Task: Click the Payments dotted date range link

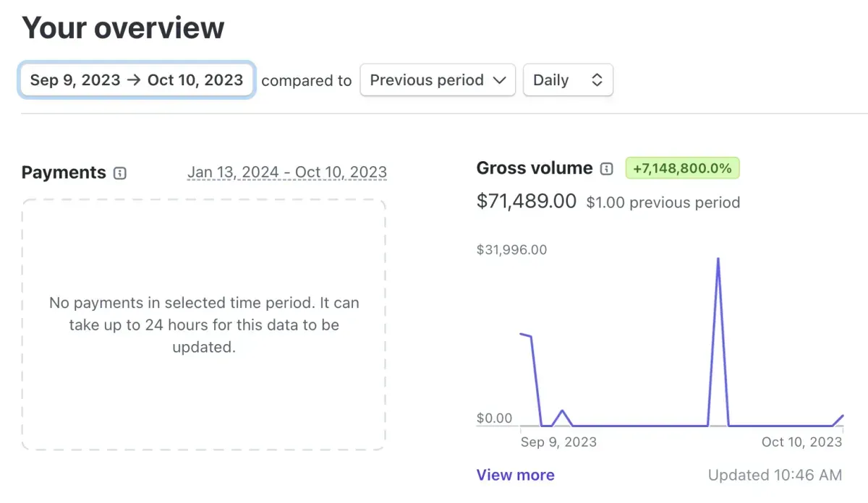Action: (286, 173)
